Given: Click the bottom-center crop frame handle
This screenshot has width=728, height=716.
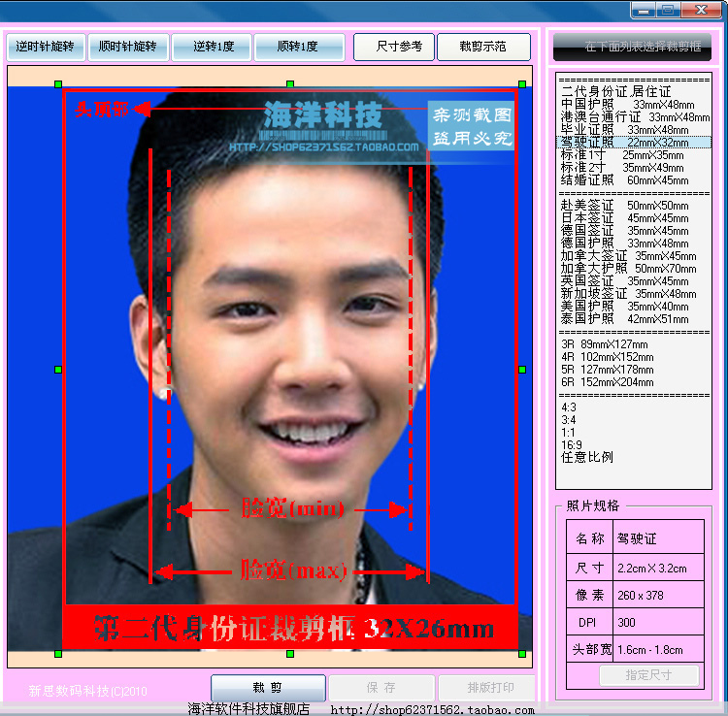Looking at the screenshot, I should [290, 654].
